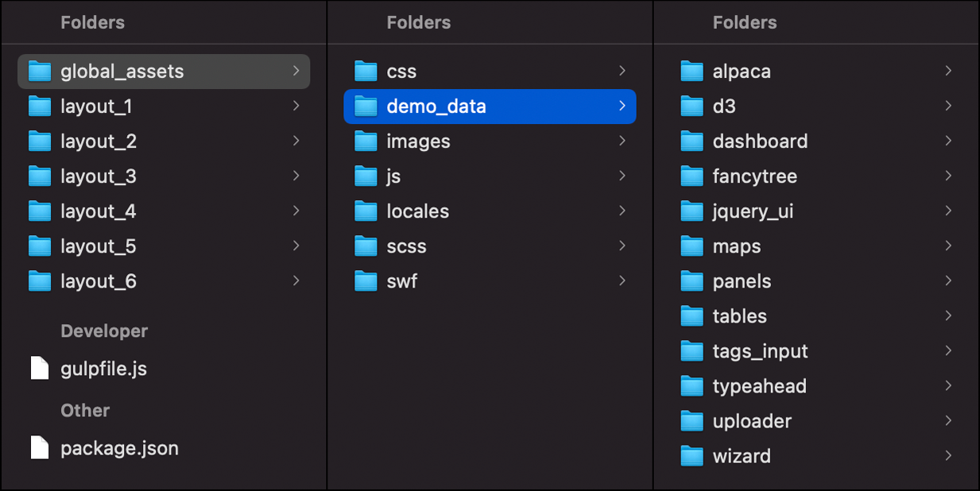The width and height of the screenshot is (980, 491).
Task: Open the tags_input folder
Action: coord(816,351)
